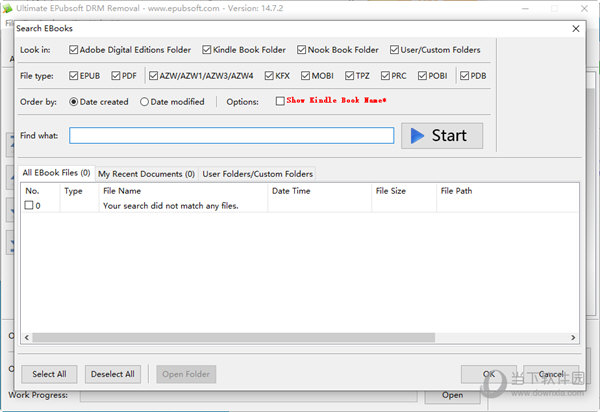Toggle the TPZ file type
600x412 pixels.
point(349,76)
